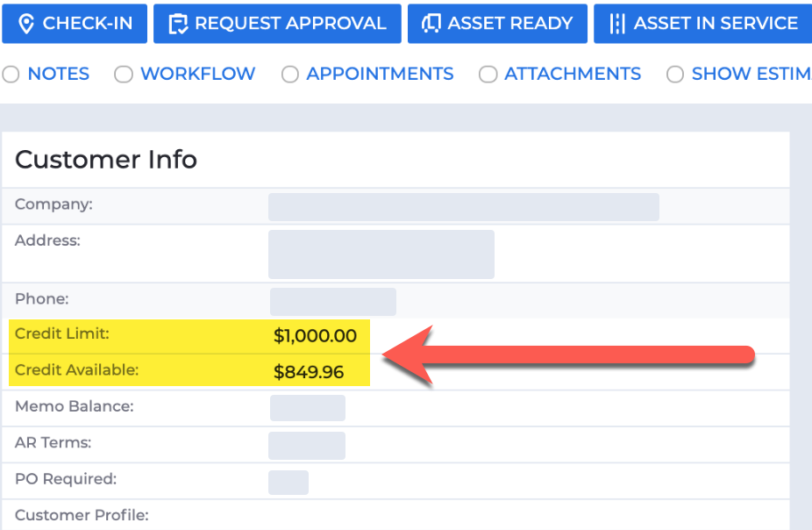Click the Phone field value
The image size is (812, 530).
tap(333, 302)
